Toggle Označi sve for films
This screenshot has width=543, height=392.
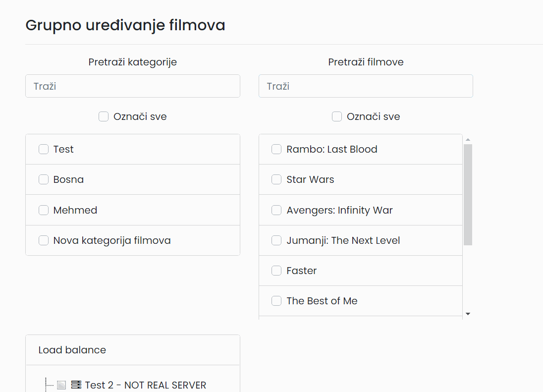[337, 116]
